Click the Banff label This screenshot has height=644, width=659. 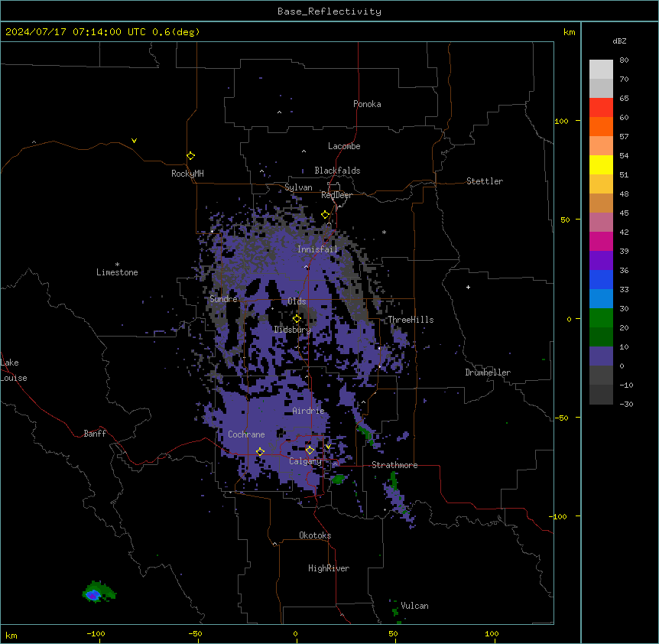pos(95,434)
